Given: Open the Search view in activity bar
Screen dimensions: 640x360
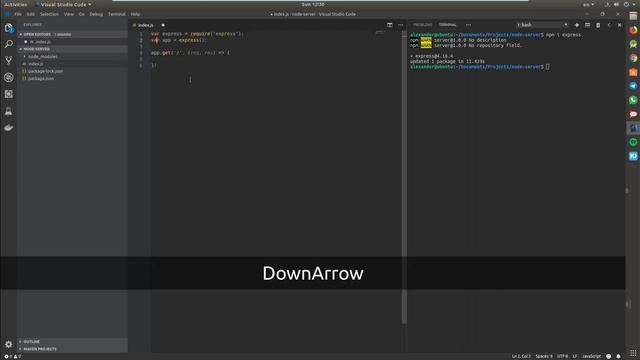Looking at the screenshot, I should [x=9, y=44].
